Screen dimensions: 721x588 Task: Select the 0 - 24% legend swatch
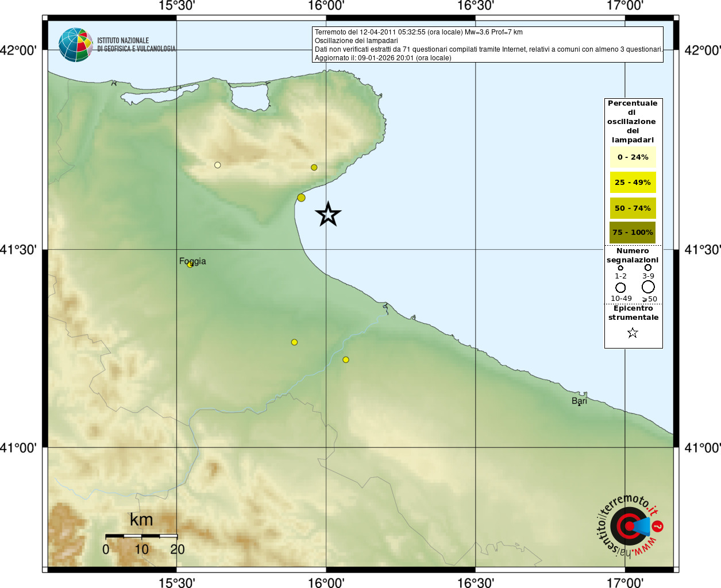click(633, 157)
